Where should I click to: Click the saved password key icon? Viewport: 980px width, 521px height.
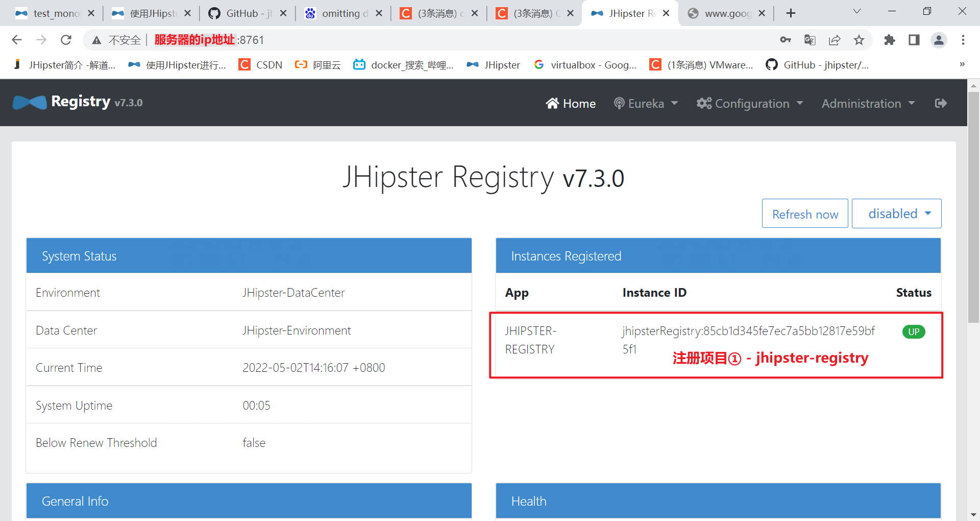pos(786,40)
